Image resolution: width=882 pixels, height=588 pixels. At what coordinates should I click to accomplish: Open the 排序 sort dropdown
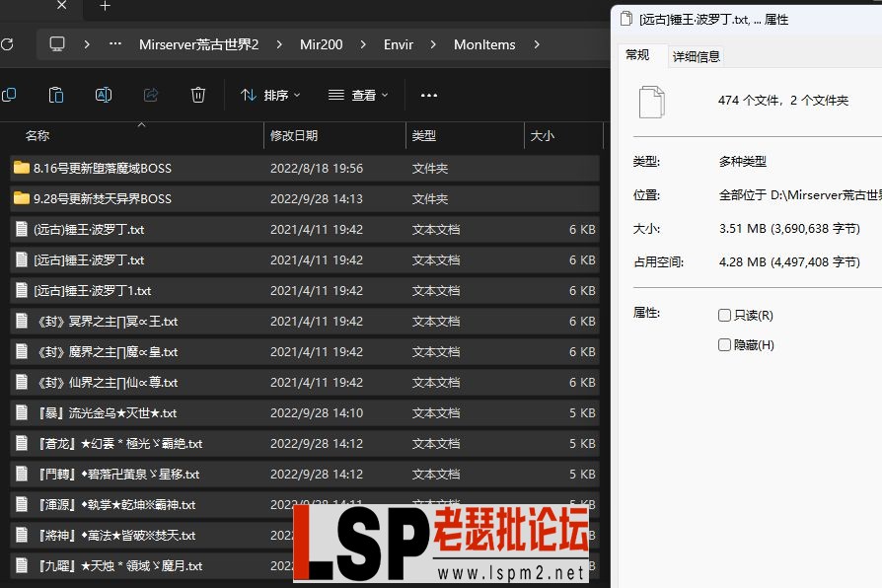270,95
